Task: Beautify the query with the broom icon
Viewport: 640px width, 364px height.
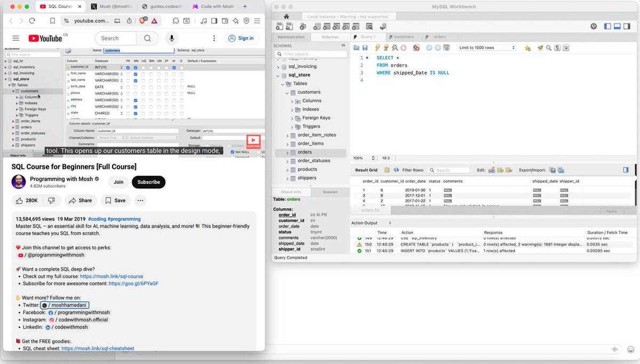Action: tap(540, 48)
